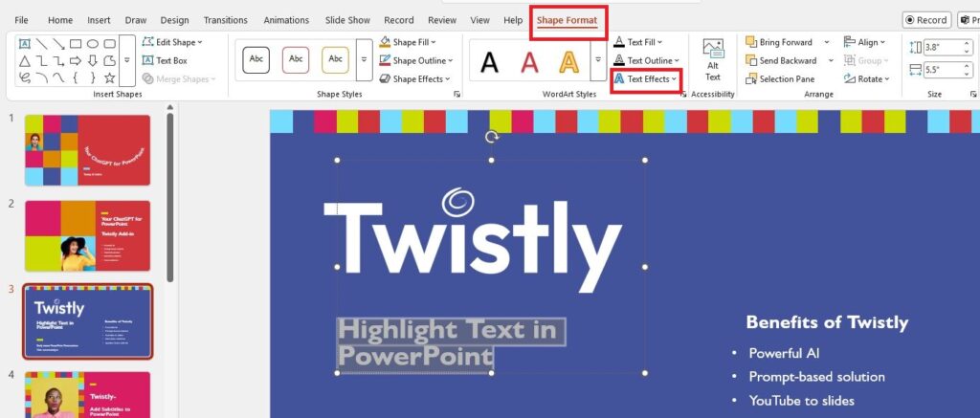Choose the rounded rectangle shape
Viewport: 980px width, 418px height.
[109, 44]
